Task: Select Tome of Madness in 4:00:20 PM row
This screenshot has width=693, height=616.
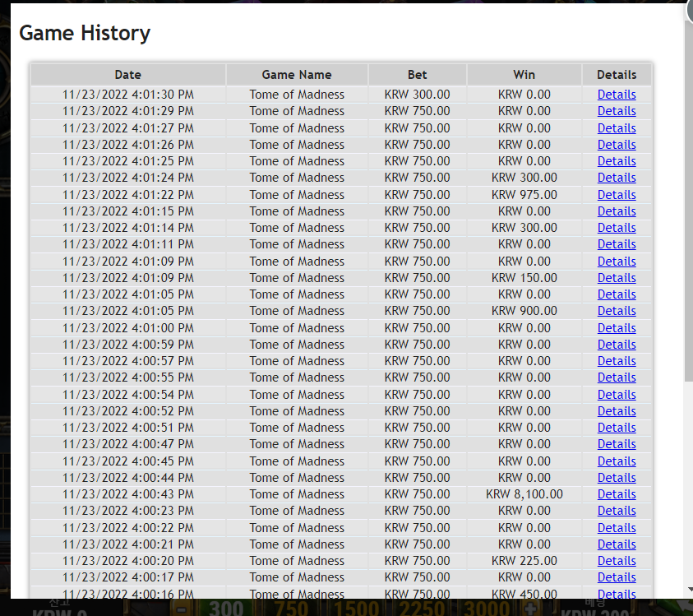Action: pos(297,561)
